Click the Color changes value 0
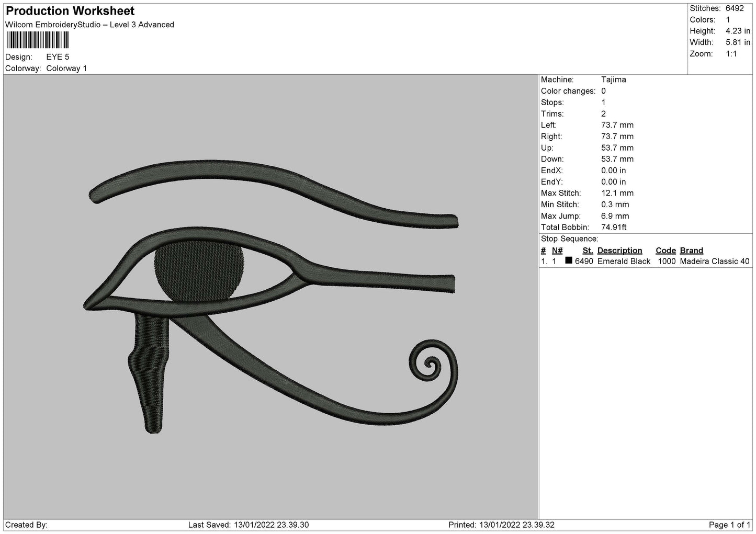756x534 pixels. (x=604, y=91)
